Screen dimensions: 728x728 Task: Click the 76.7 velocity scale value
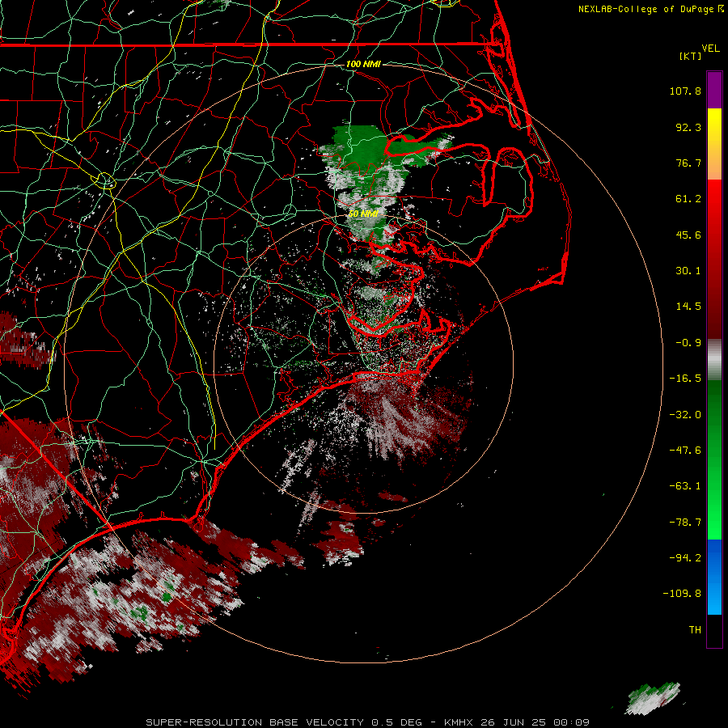tap(688, 163)
